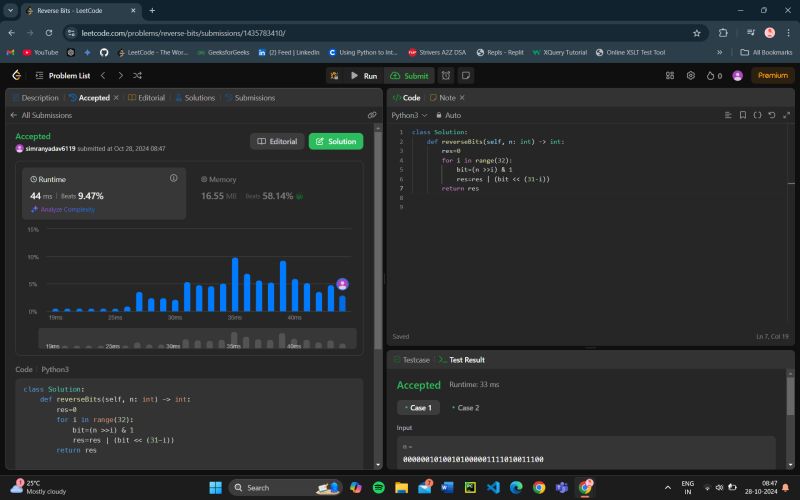800x500 pixels.
Task: Select the Case 2 test case
Action: 464,408
